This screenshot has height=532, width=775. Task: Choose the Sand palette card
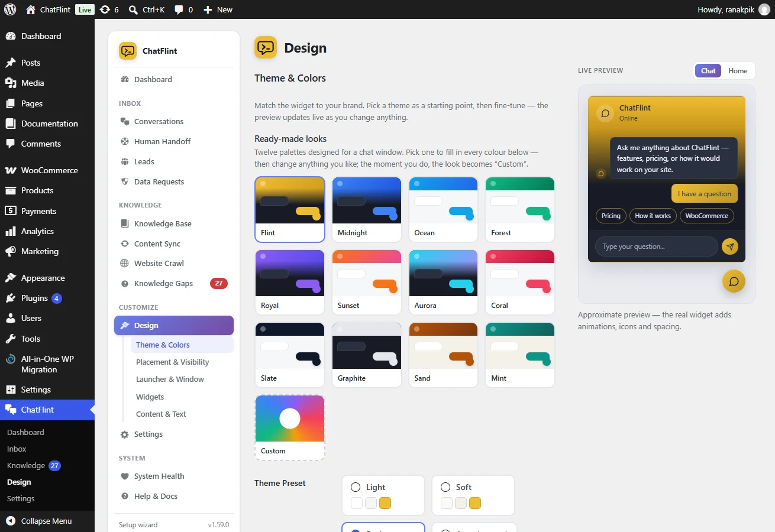pos(443,355)
